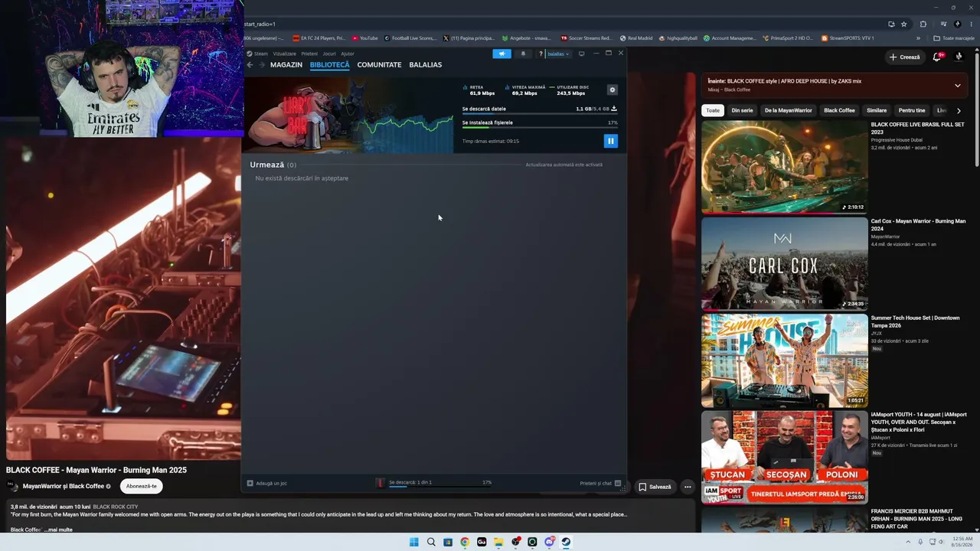This screenshot has height=551, width=980.
Task: Open Chrome from the taskbar
Action: 465,542
